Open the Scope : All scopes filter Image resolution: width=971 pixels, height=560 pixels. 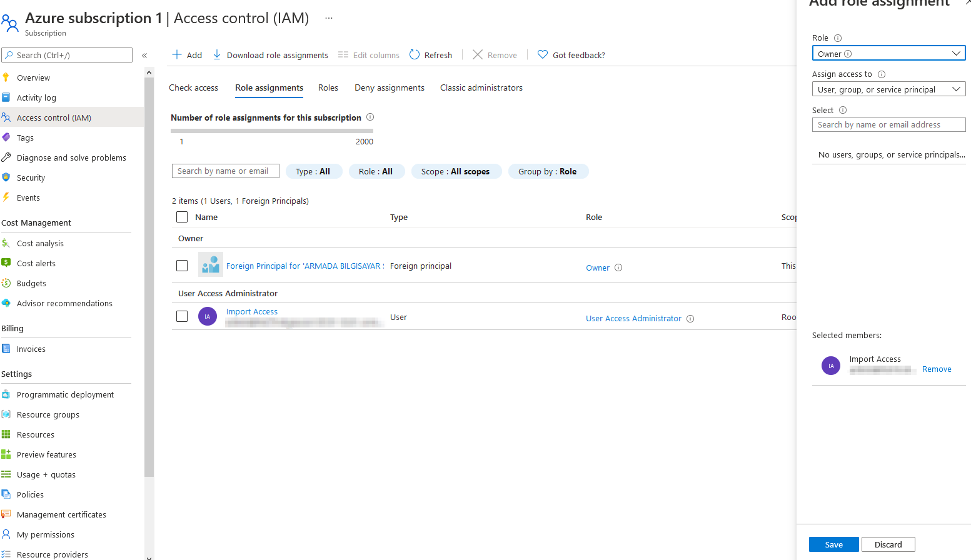point(456,171)
